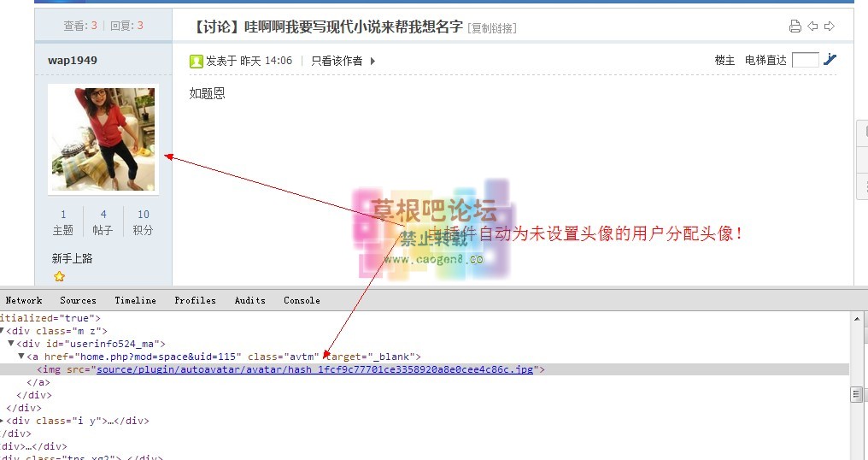The image size is (868, 460).
Task: Switch to the Network tab
Action: [23, 300]
